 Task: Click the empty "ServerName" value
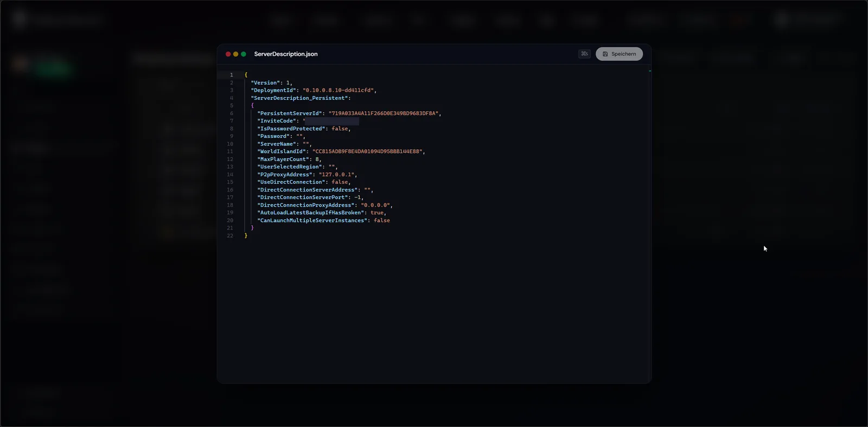click(306, 144)
